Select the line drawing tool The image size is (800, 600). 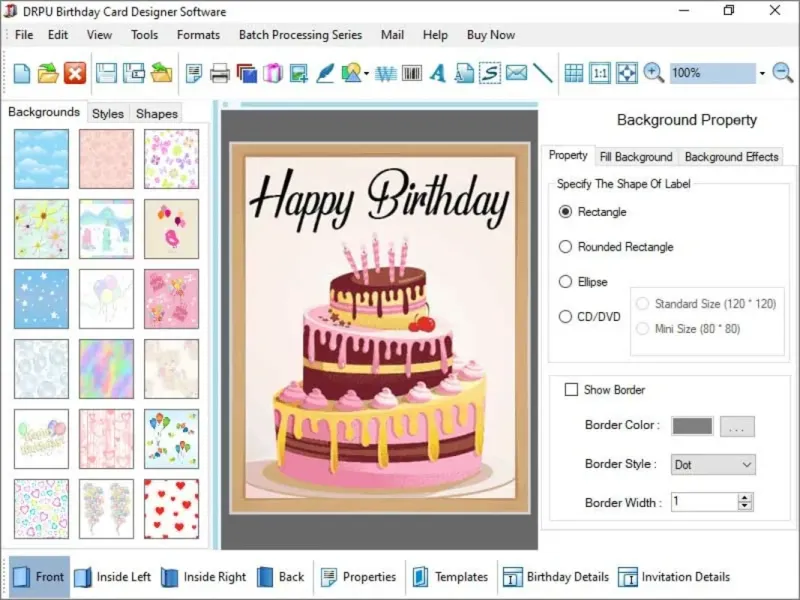[543, 72]
